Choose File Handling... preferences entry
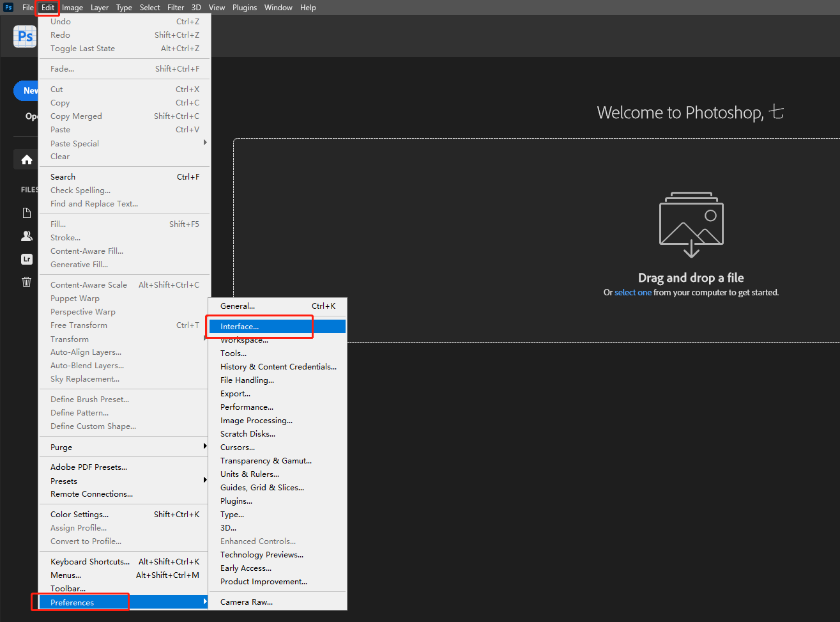This screenshot has width=840, height=622. [277, 380]
